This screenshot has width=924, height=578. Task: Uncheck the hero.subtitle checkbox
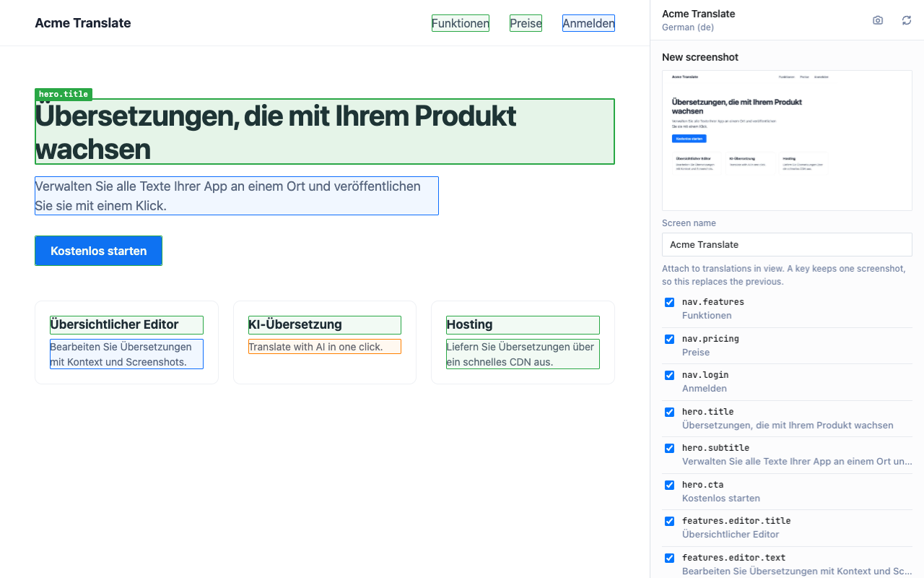pos(669,448)
